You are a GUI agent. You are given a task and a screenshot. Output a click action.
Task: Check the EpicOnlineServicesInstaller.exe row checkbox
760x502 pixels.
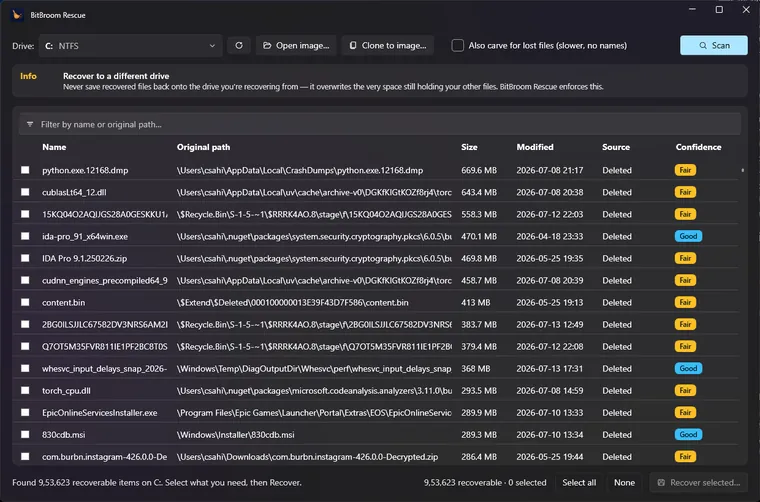[25, 412]
